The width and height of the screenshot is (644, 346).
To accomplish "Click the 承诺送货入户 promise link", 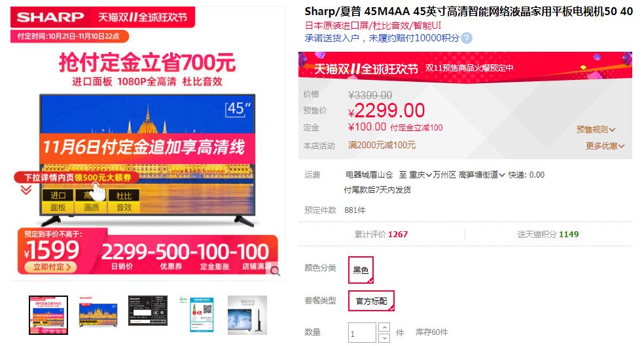I will [332, 38].
